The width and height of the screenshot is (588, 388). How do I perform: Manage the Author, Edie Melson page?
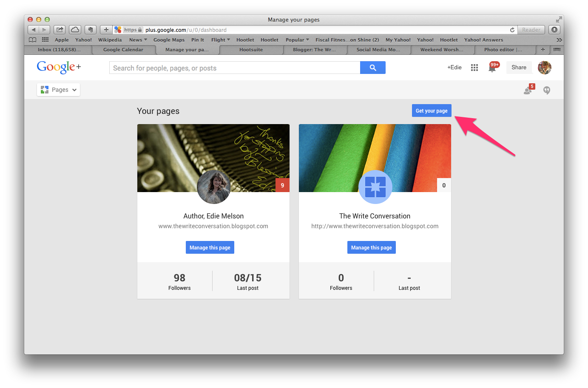pyautogui.click(x=210, y=247)
